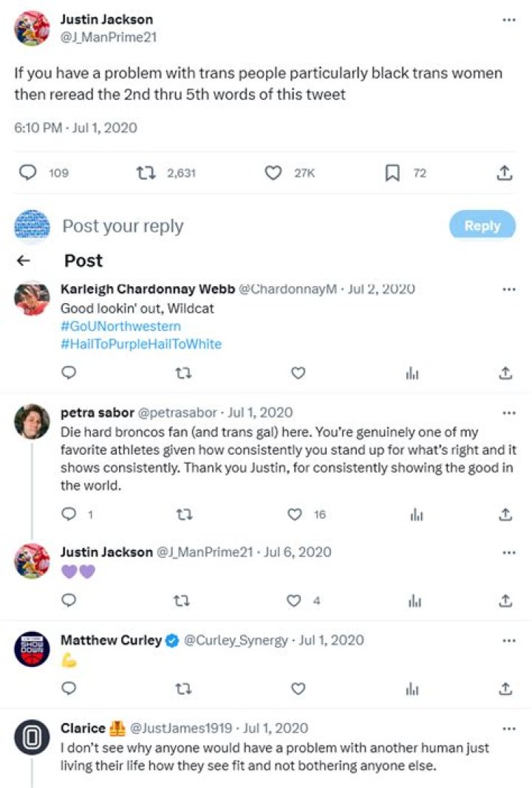Retweet the main tweet with 2,631 reposts
The height and width of the screenshot is (788, 532).
coord(145,173)
